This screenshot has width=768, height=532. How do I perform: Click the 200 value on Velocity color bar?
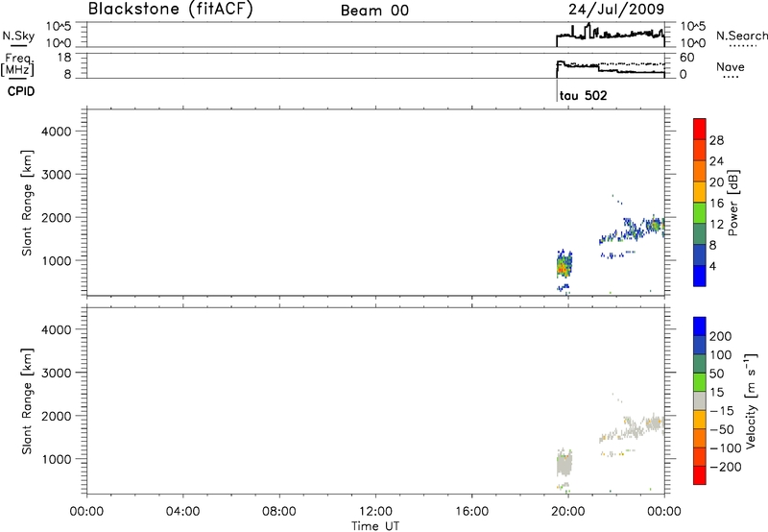[x=721, y=336]
